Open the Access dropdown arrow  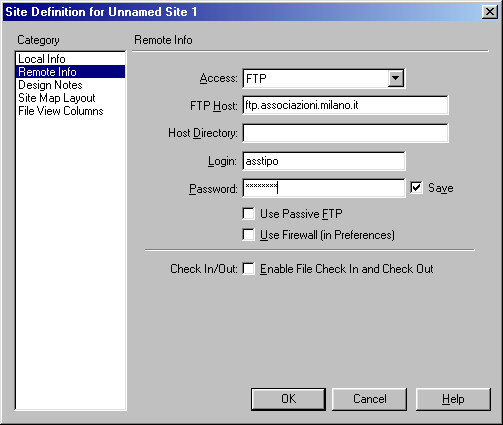click(396, 78)
